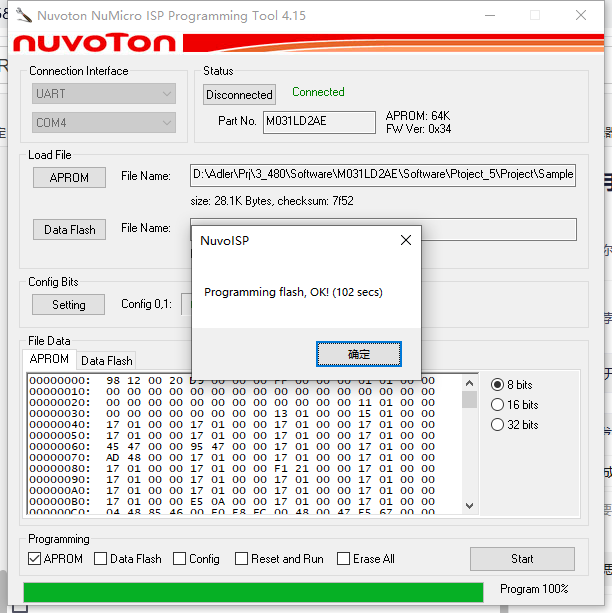The image size is (612, 613).
Task: Click the ISP tool title bar icon
Action: point(24,16)
